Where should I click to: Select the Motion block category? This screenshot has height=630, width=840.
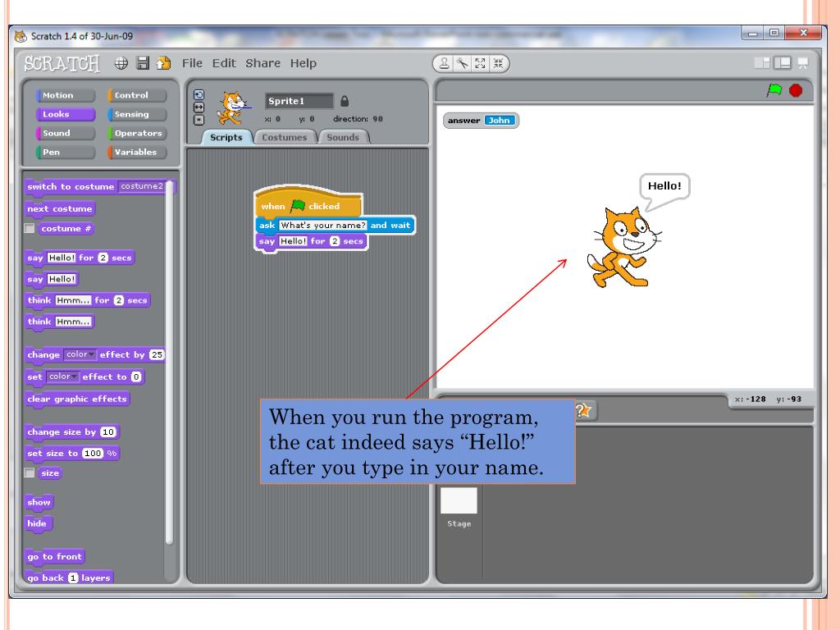66,95
